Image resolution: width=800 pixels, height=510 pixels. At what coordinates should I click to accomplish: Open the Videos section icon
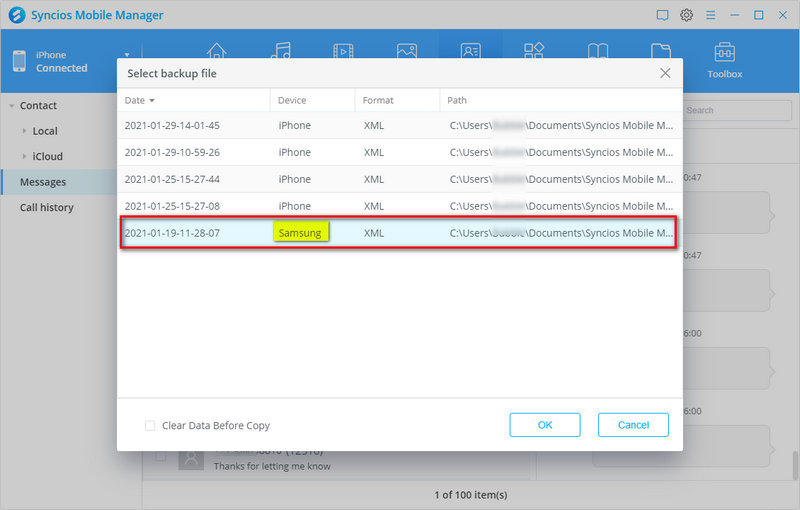click(x=343, y=51)
